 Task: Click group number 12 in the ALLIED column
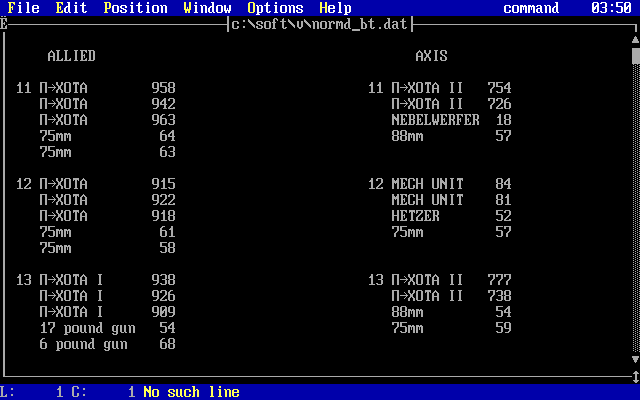click(x=24, y=184)
